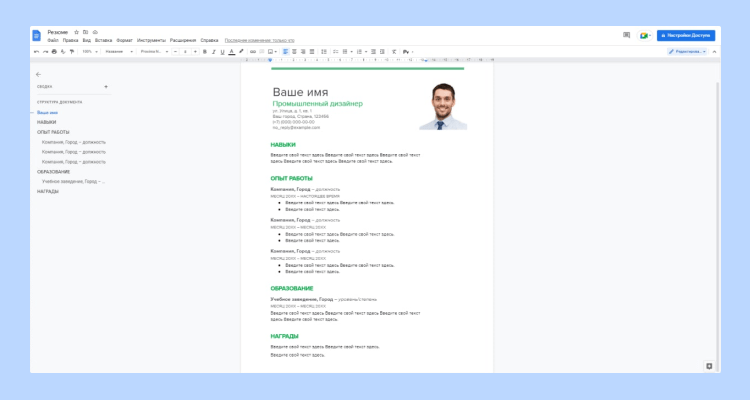Decrease the indent
This screenshot has width=750, height=400.
click(x=374, y=52)
